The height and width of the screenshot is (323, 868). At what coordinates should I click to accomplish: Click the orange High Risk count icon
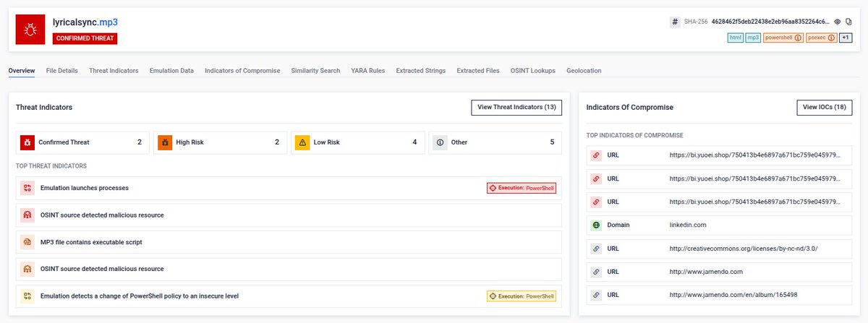click(165, 142)
